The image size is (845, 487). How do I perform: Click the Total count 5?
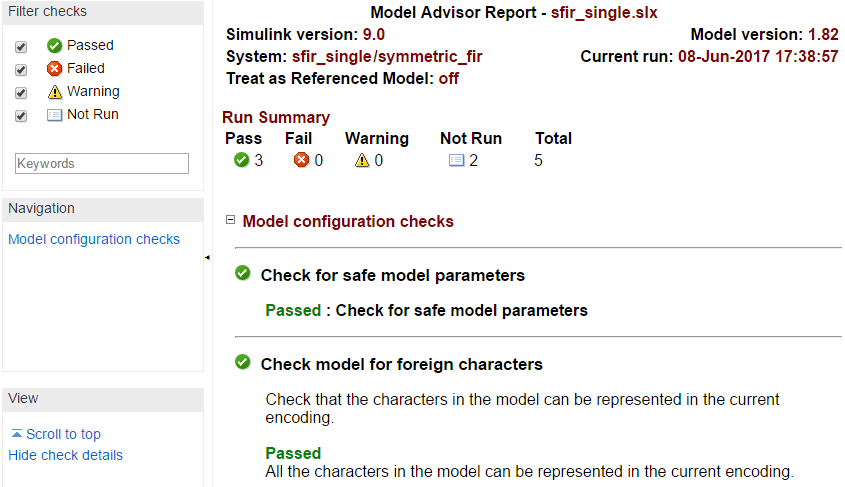(x=538, y=161)
